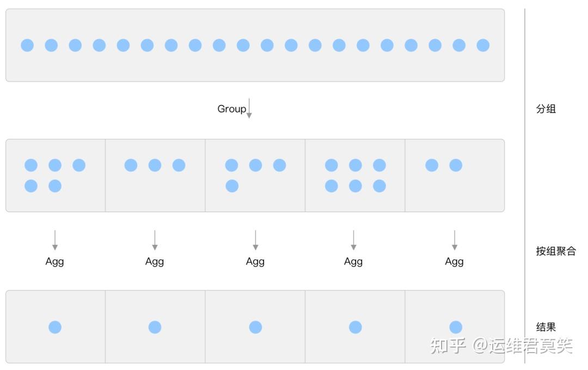Select the 按组聚合 label

556,251
